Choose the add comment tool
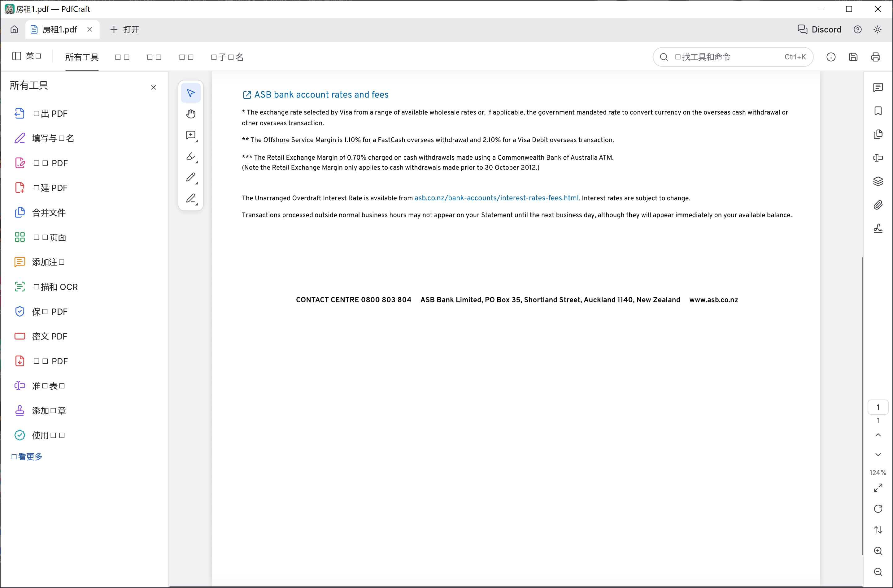Viewport: 893px width, 588px height. coord(191,135)
